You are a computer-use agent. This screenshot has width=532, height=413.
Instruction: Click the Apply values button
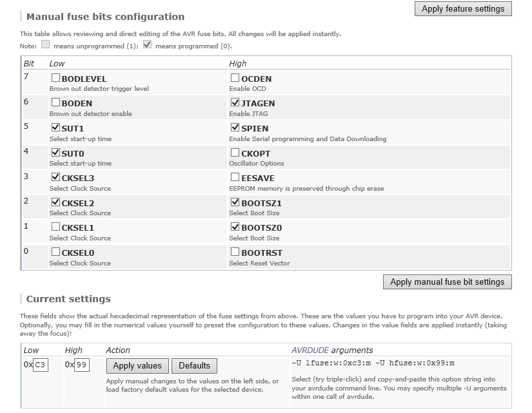(x=137, y=366)
